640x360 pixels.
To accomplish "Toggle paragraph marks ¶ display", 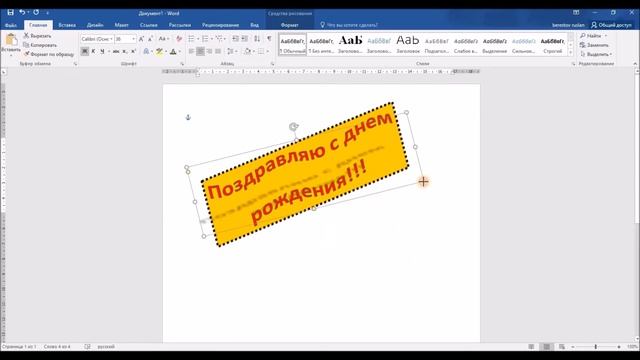I will 269,39.
